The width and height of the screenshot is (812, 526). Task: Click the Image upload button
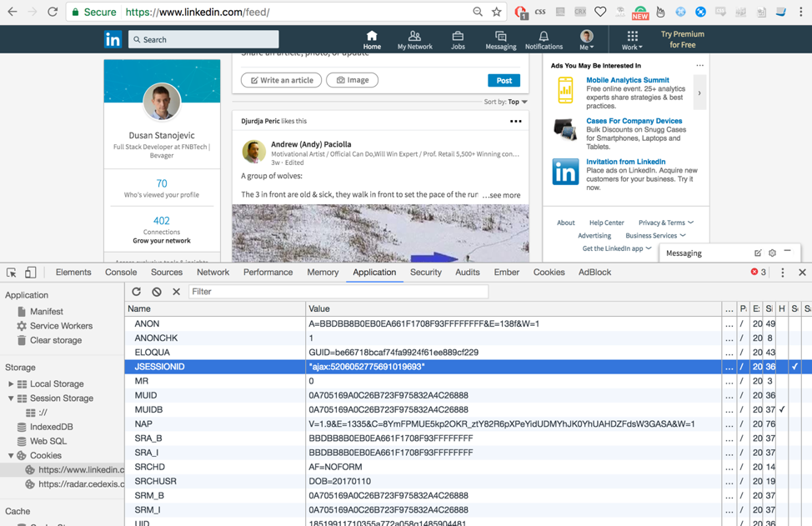pyautogui.click(x=352, y=80)
